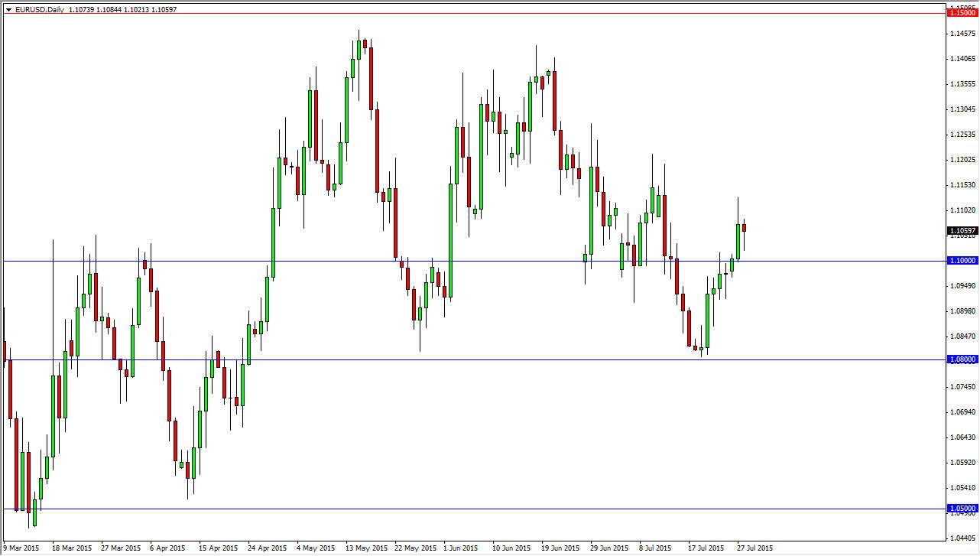Image resolution: width=980 pixels, height=556 pixels.
Task: Click the 17 Jul 2015 date label
Action: (706, 548)
